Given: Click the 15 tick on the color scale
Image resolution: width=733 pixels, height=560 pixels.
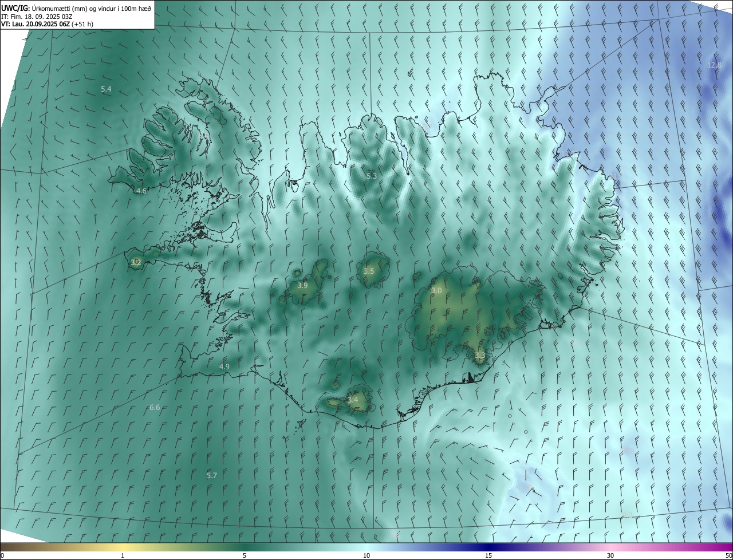Looking at the screenshot, I should (x=488, y=555).
